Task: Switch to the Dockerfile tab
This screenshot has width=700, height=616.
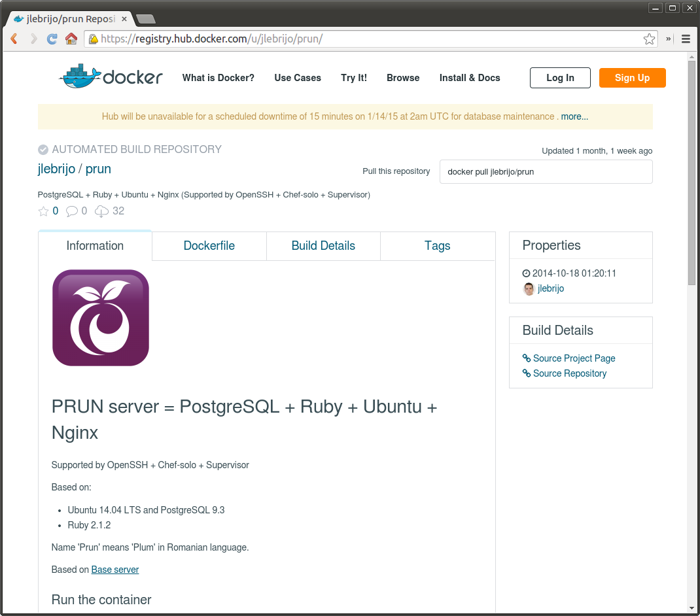Action: coord(209,245)
